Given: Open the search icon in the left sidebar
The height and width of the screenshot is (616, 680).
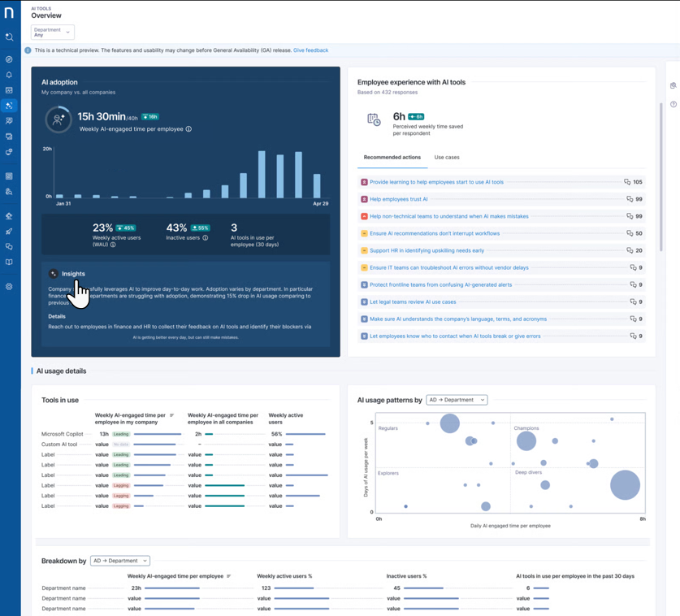Looking at the screenshot, I should point(9,37).
